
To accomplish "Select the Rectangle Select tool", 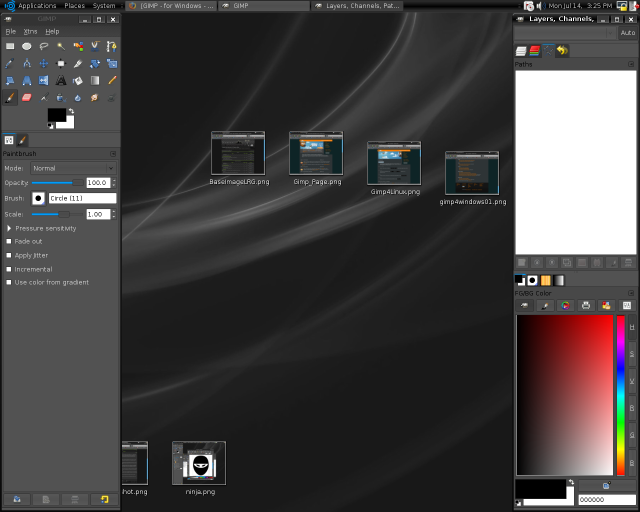I will [10, 46].
